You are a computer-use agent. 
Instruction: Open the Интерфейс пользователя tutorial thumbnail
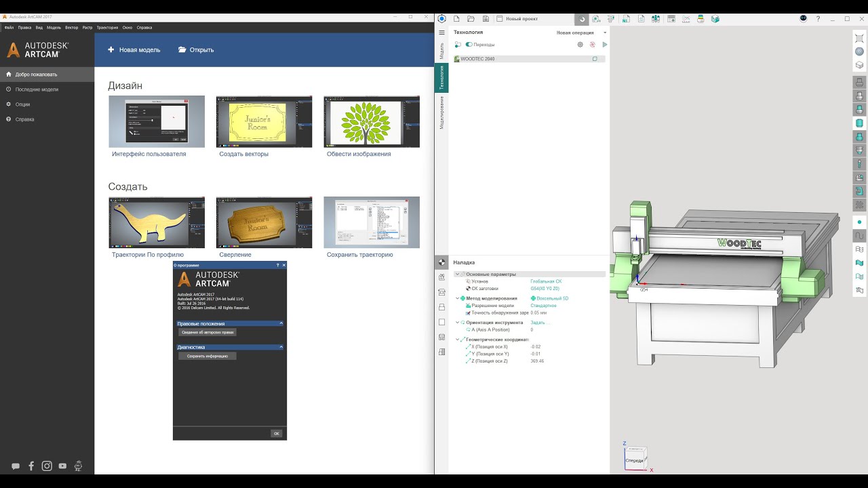coord(157,121)
